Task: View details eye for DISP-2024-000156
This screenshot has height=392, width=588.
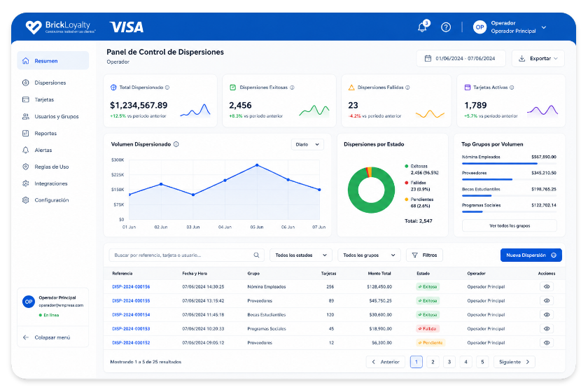Action: tap(547, 286)
